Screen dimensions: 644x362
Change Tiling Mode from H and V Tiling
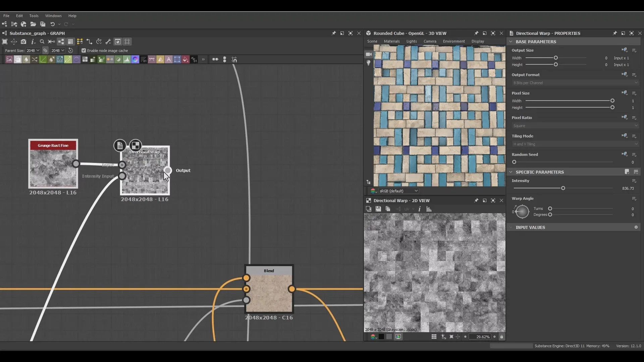(574, 144)
